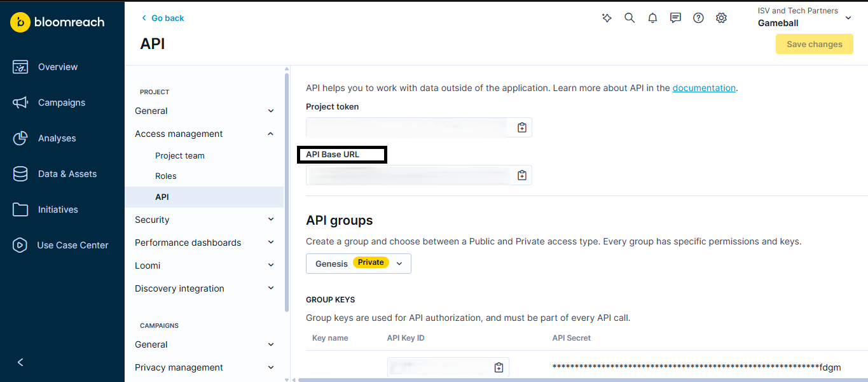Viewport: 868px width, 382px height.
Task: Click the Save changes button
Action: coord(815,45)
